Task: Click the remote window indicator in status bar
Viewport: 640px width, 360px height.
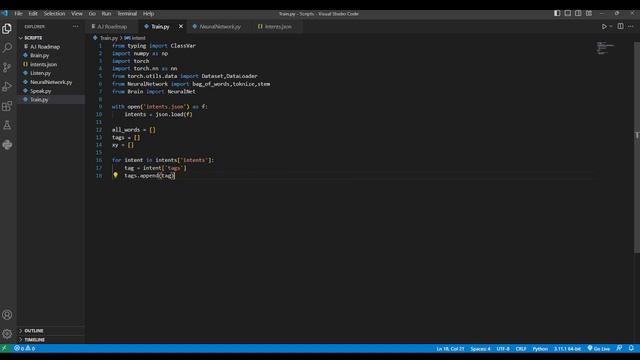Action: (x=4, y=349)
